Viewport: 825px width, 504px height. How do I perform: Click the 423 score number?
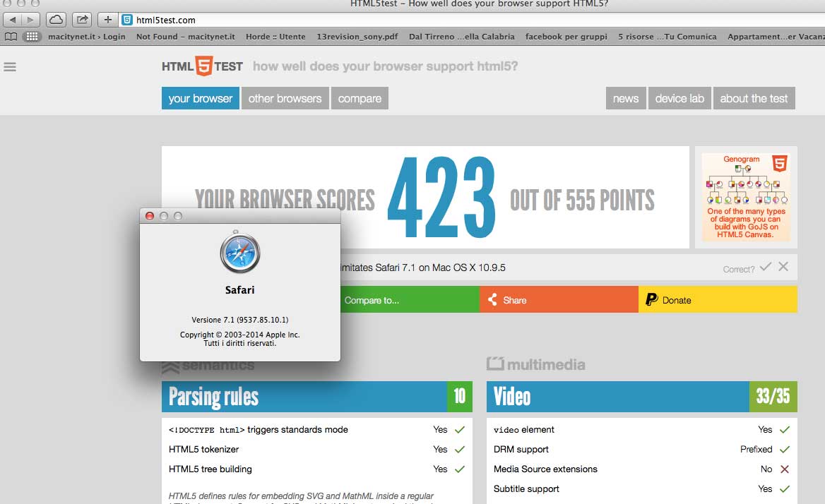point(442,198)
